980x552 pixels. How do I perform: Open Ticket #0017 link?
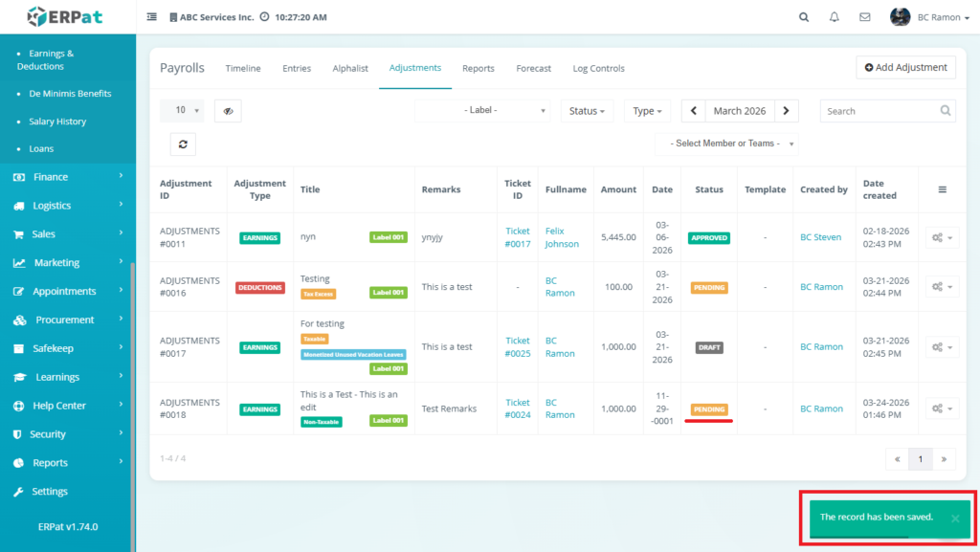[x=518, y=237]
